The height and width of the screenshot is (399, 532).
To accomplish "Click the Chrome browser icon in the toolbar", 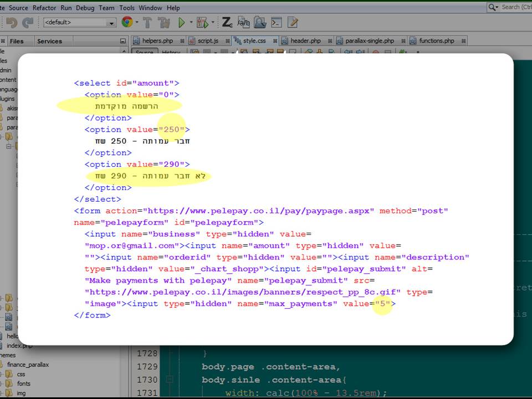I will (127, 22).
